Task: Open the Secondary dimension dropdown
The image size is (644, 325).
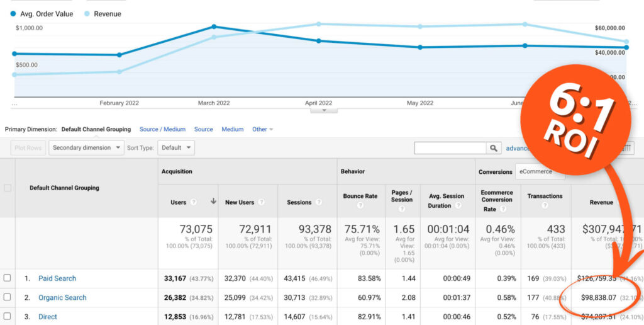Action: coord(86,147)
